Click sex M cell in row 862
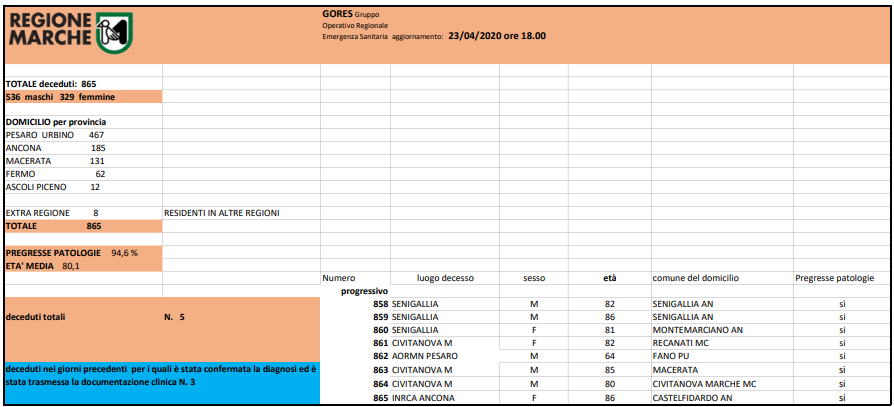 (534, 356)
